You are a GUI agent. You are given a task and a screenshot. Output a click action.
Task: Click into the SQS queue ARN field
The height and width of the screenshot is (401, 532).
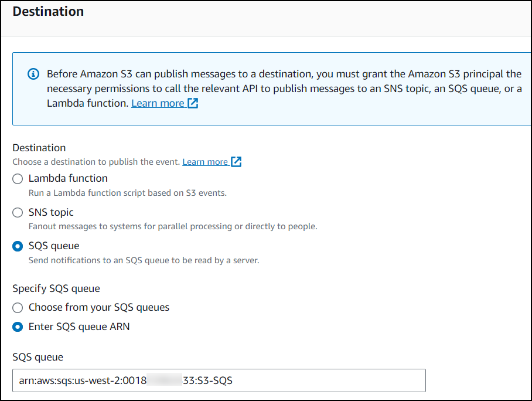point(219,380)
